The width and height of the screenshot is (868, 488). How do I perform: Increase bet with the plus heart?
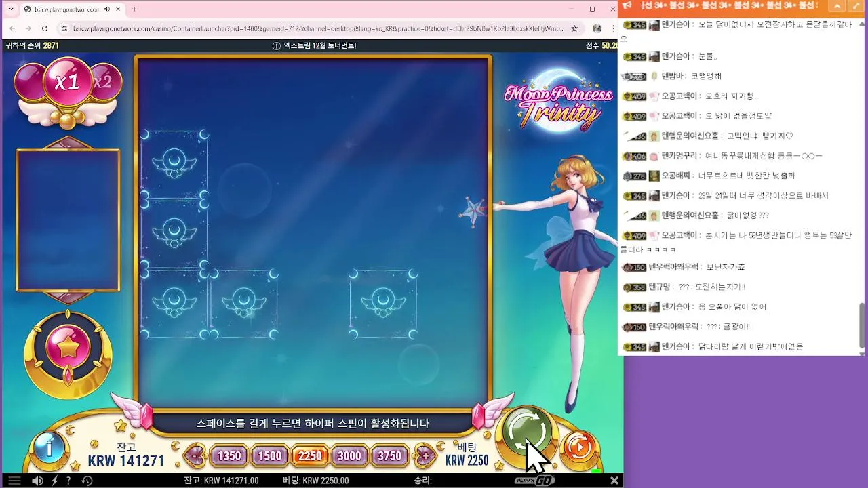(x=425, y=456)
